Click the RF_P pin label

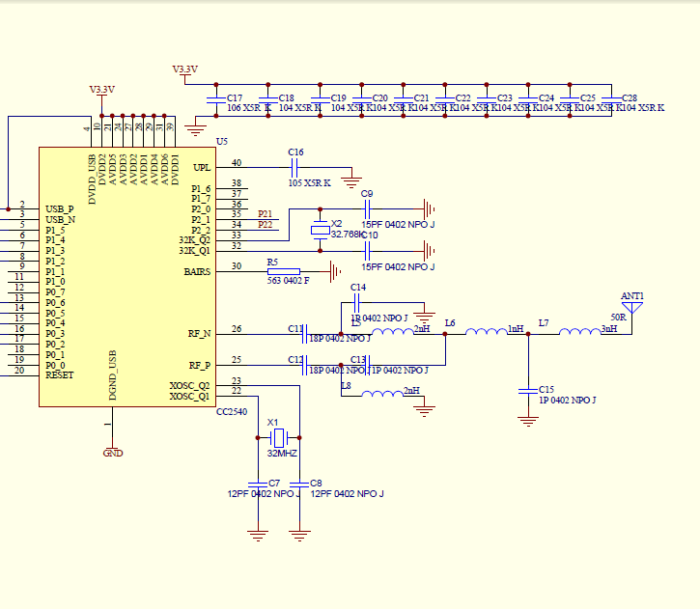pos(199,366)
